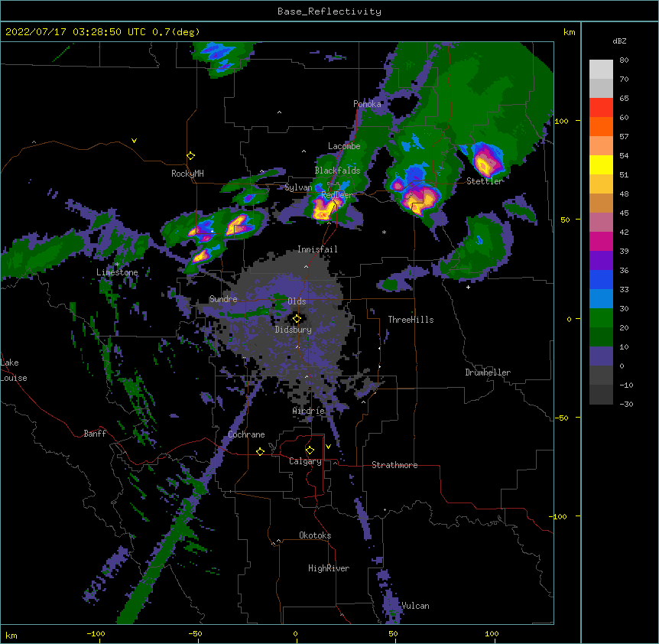Click the Sundre city label

[223, 299]
